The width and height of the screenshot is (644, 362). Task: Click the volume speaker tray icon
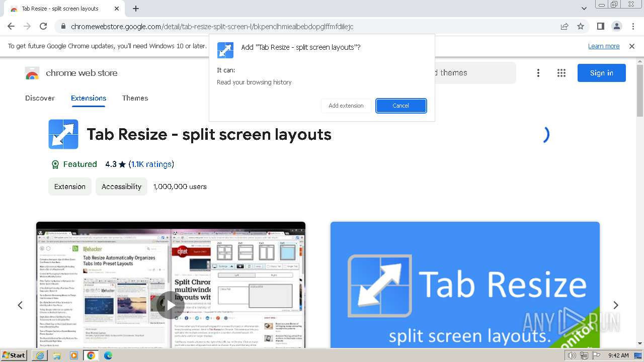click(x=572, y=355)
